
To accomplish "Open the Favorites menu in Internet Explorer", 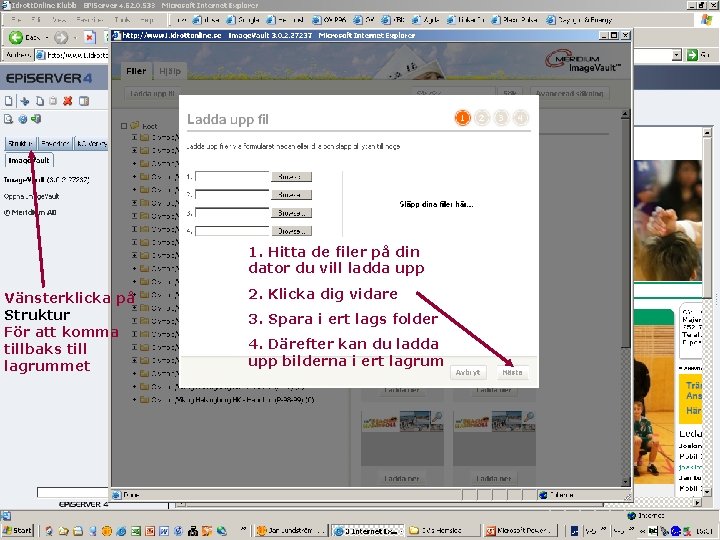I will [x=90, y=20].
